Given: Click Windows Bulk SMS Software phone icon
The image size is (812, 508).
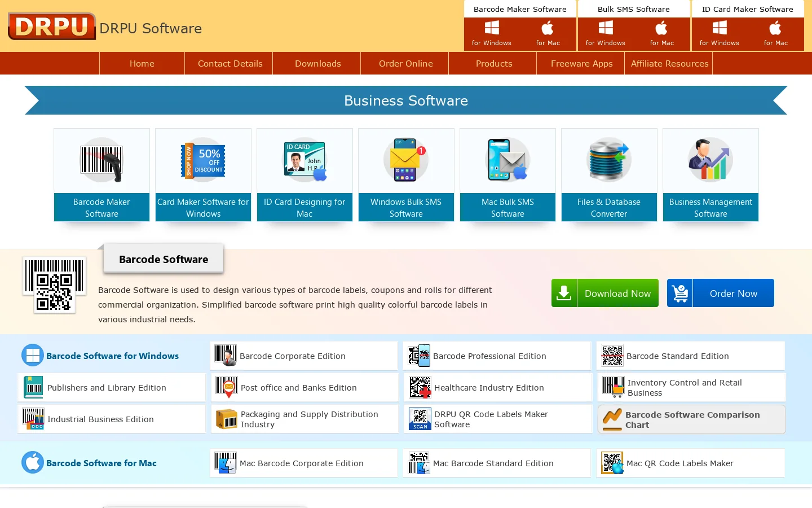Looking at the screenshot, I should (406, 160).
